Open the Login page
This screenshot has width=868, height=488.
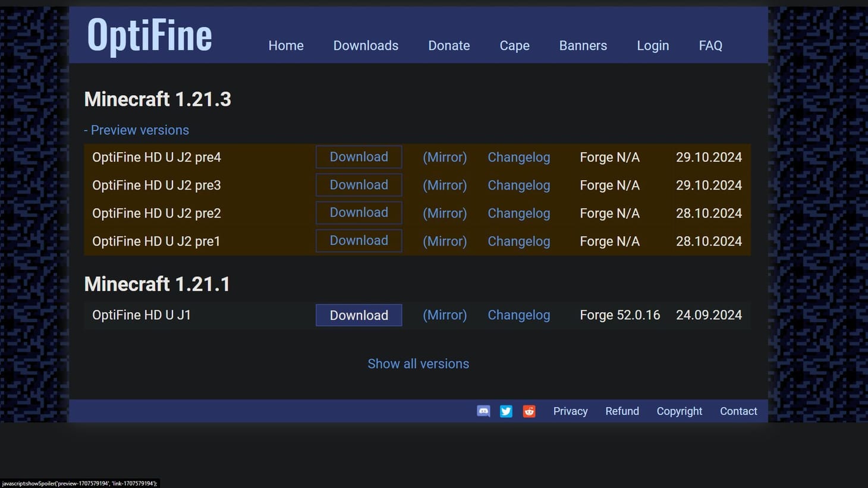click(x=653, y=45)
